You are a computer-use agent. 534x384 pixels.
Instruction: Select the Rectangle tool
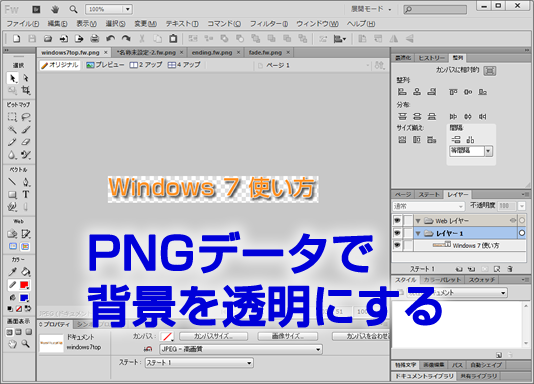[x=12, y=194]
